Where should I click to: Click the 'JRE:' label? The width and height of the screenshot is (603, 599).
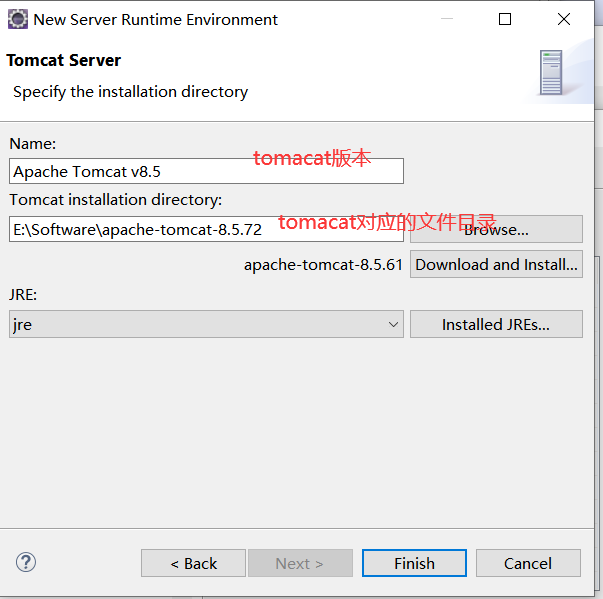click(x=23, y=295)
